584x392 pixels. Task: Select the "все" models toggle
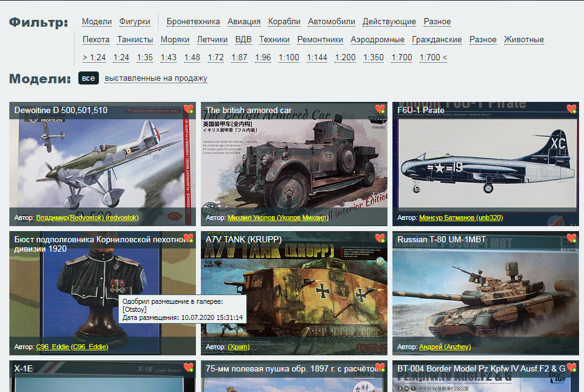(88, 78)
